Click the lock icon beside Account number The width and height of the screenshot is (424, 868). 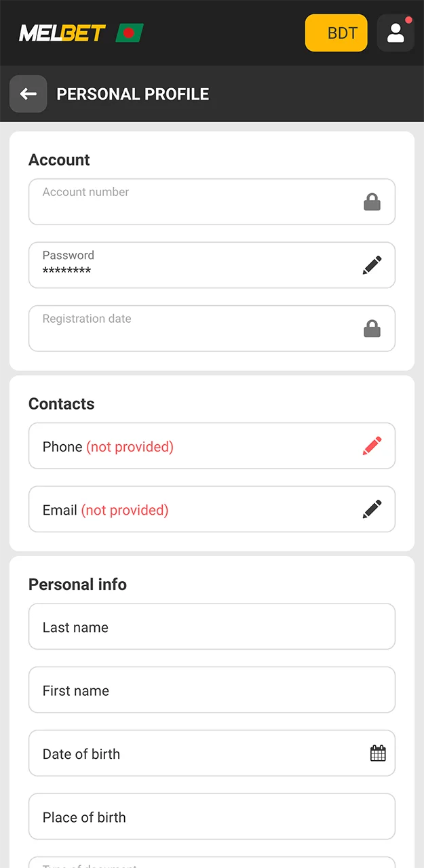pyautogui.click(x=372, y=201)
